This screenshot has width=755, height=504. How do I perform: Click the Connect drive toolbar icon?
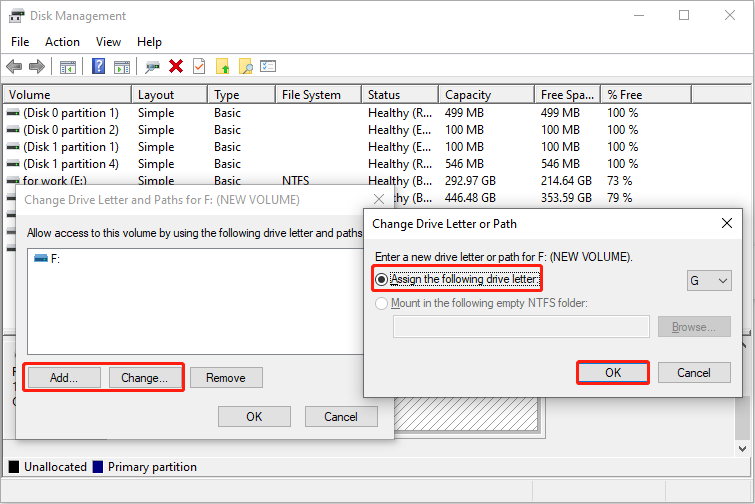pyautogui.click(x=152, y=67)
